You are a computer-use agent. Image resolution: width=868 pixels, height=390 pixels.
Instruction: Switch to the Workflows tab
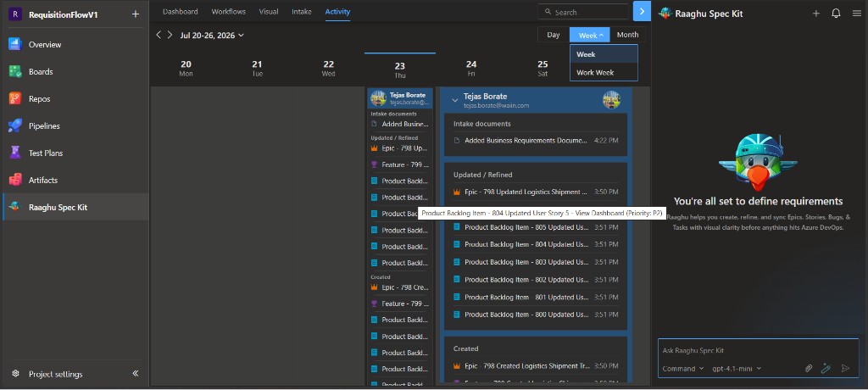pos(229,12)
